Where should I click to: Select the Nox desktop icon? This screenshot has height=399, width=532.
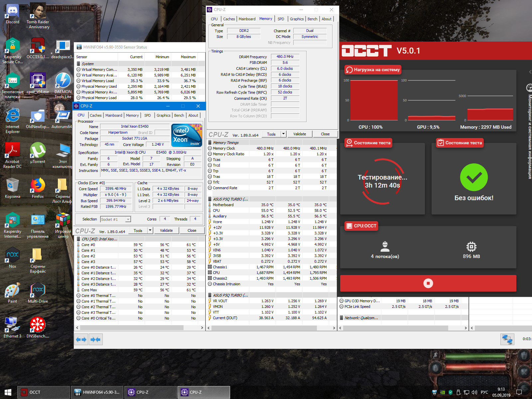13,258
